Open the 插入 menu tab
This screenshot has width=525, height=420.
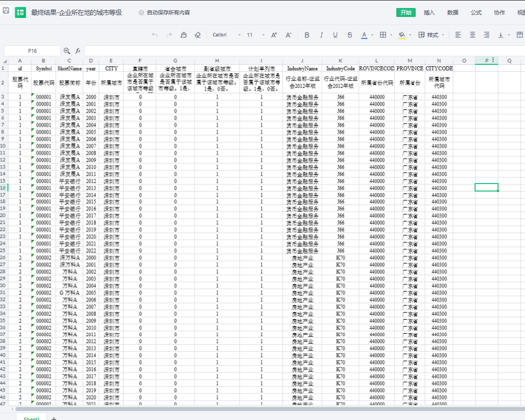429,12
